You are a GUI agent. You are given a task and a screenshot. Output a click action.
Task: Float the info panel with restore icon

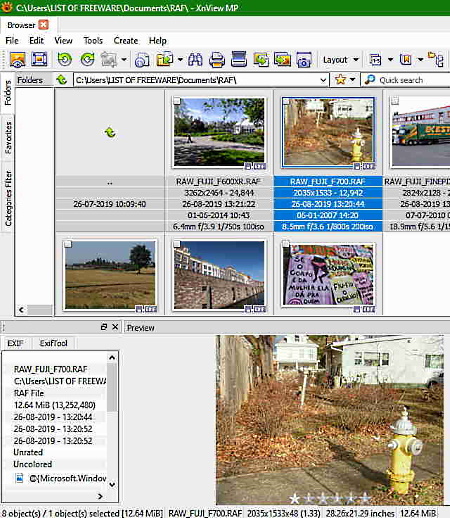tap(104, 327)
